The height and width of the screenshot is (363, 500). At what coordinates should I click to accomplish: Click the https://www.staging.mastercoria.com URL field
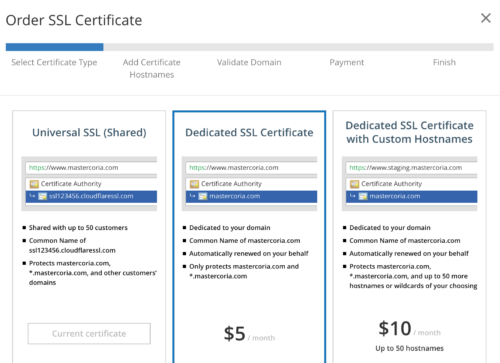[x=411, y=168]
